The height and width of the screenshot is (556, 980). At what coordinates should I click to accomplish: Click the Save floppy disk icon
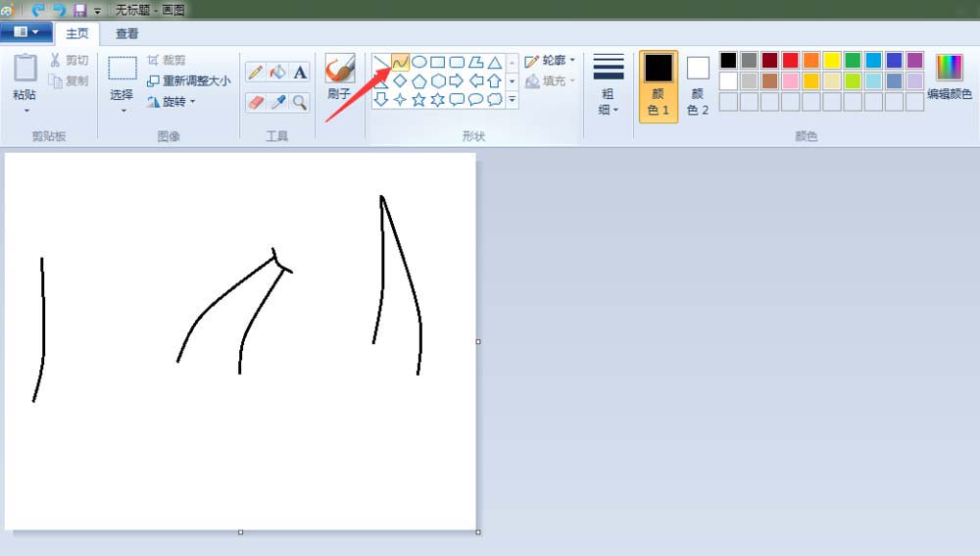point(80,10)
